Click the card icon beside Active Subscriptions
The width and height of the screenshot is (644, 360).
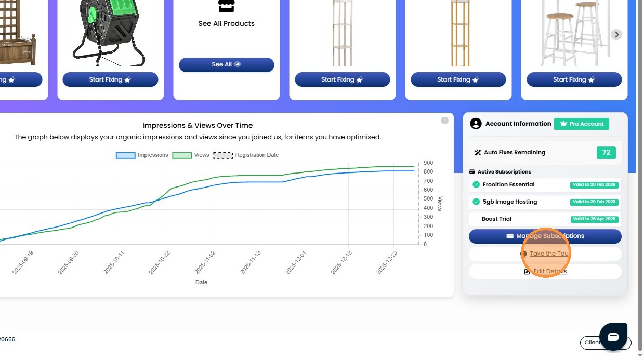[x=472, y=172]
